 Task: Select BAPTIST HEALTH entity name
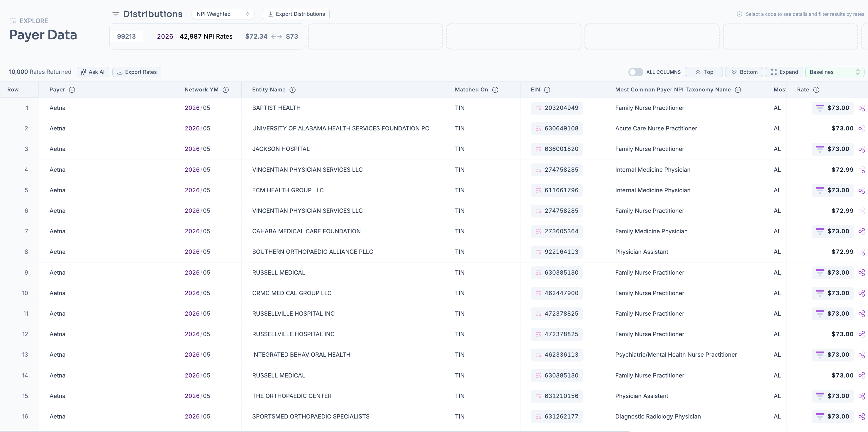tap(276, 108)
